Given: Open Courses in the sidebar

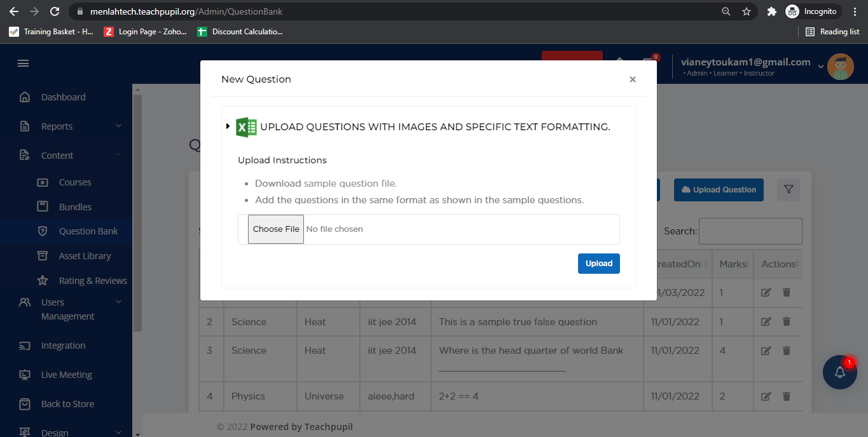Looking at the screenshot, I should pos(75,182).
